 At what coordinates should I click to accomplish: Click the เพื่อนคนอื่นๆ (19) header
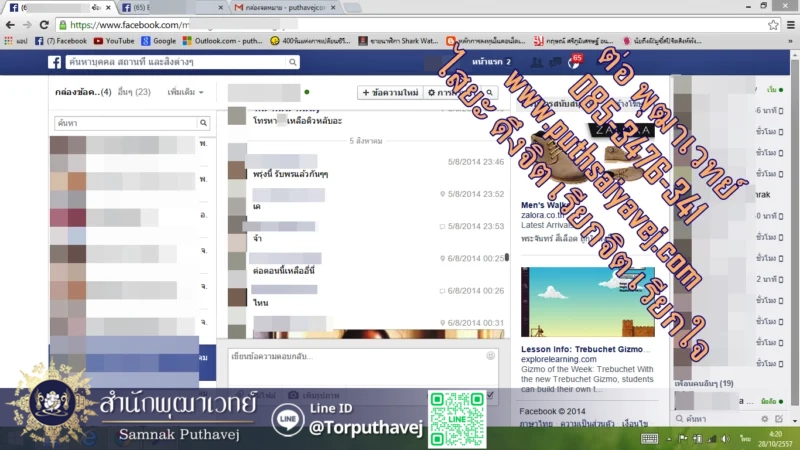tap(704, 383)
